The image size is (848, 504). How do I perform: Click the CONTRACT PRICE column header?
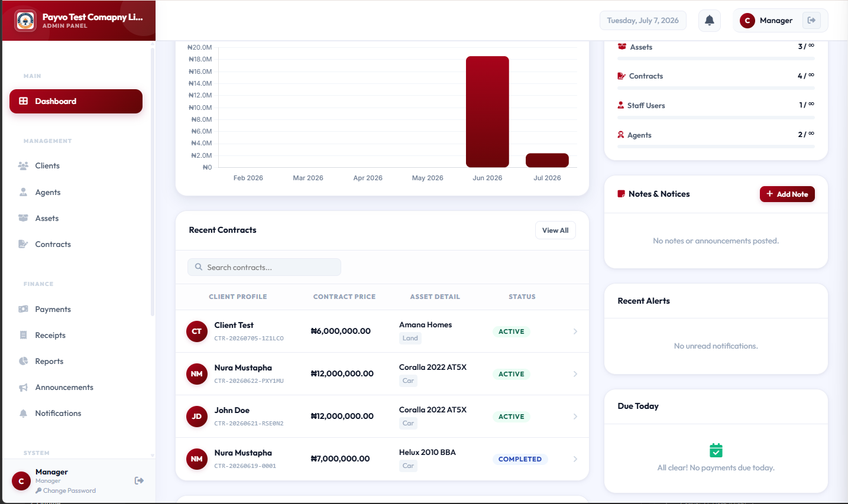[344, 297]
